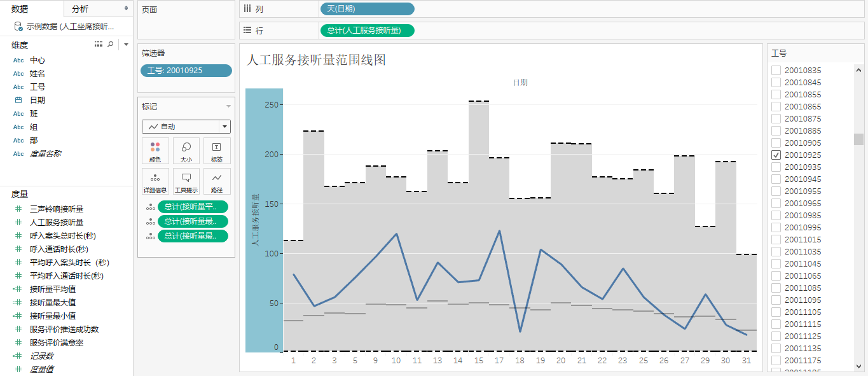868x376 pixels.
Task: Click the Abc icon beside 度量名称
Action: click(18, 154)
